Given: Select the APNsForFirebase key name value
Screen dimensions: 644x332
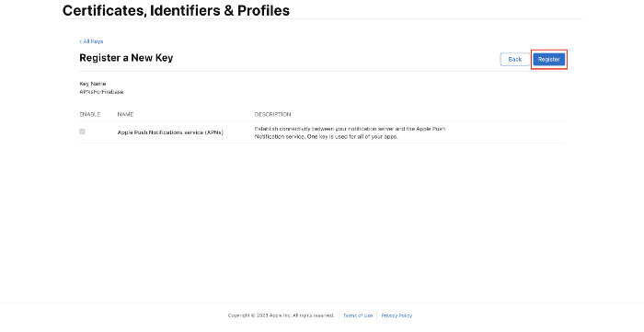Looking at the screenshot, I should click(101, 92).
